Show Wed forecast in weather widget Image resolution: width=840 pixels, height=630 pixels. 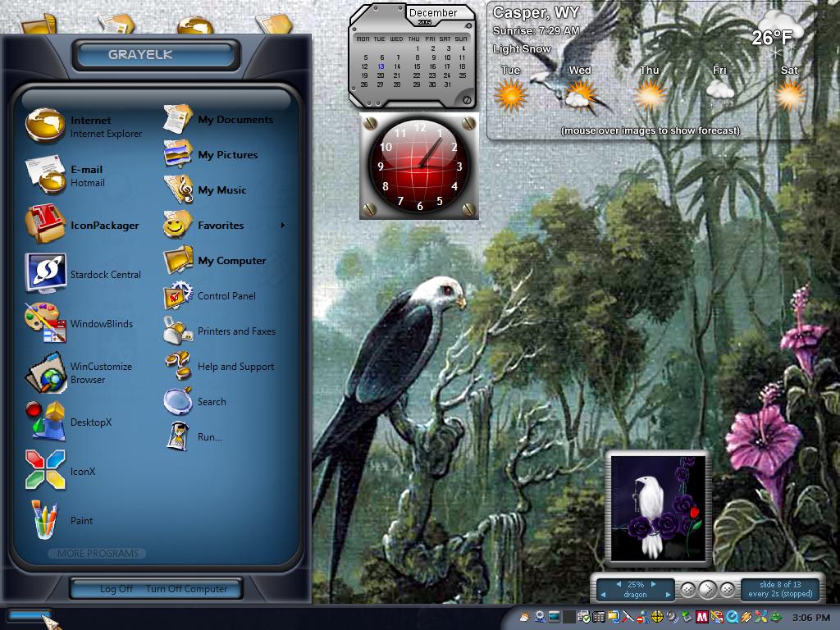[580, 95]
